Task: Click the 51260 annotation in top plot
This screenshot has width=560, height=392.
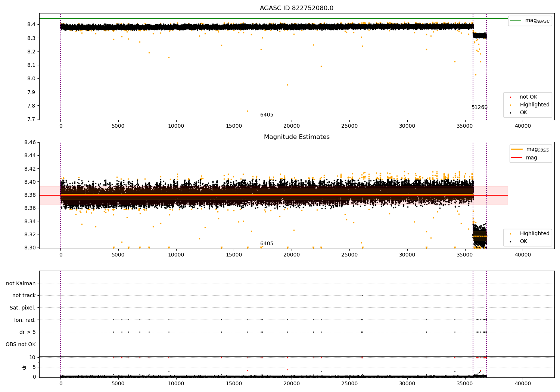Action: pyautogui.click(x=479, y=108)
